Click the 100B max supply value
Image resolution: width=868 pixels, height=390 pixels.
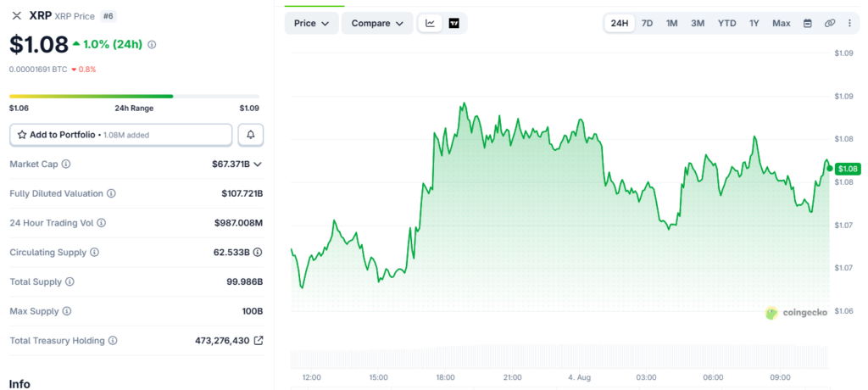click(x=253, y=311)
